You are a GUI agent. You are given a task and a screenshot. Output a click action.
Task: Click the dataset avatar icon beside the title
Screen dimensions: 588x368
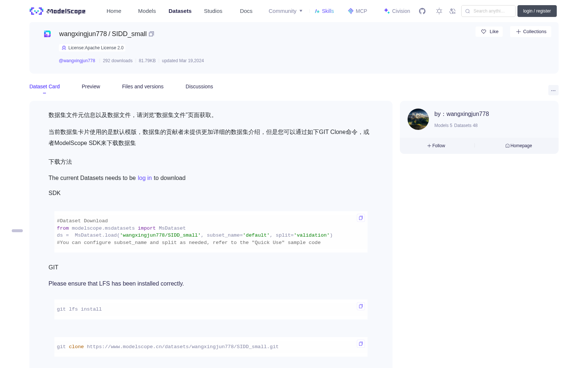(47, 34)
